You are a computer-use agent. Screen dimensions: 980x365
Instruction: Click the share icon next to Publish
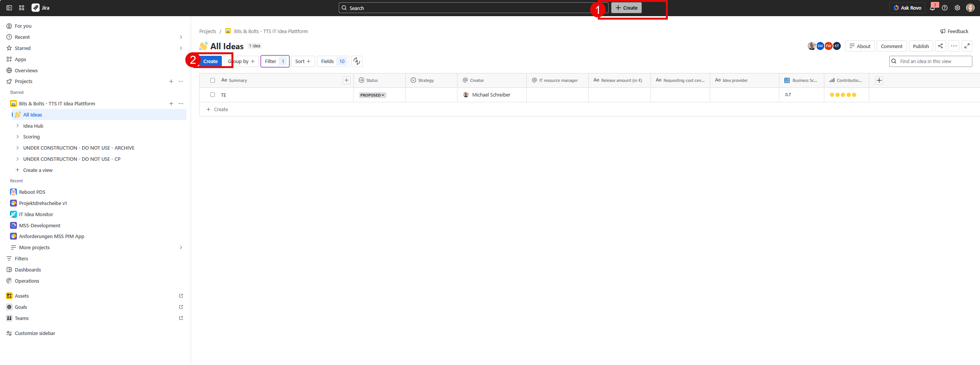[940, 46]
